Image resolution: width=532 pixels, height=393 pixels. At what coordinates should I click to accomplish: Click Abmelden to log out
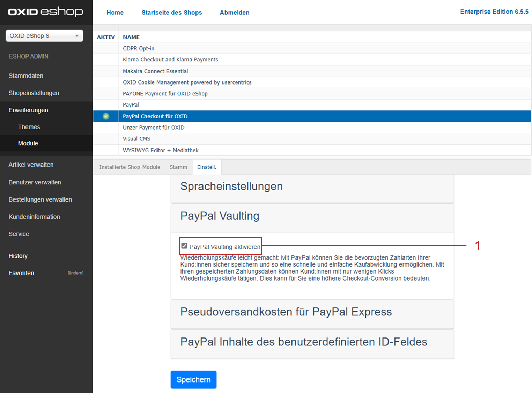234,13
